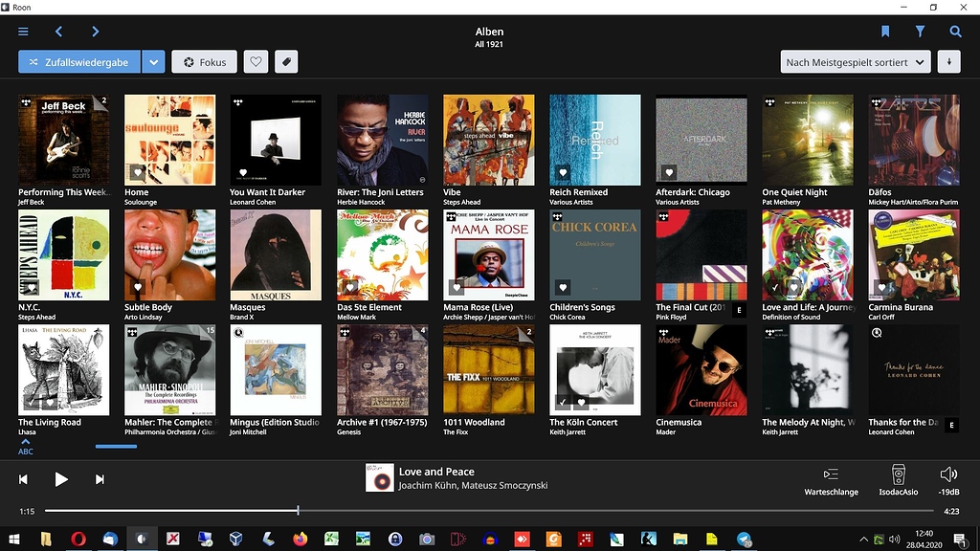The image size is (980, 551).
Task: Open the Firefox icon in the taskbar
Action: point(300,539)
